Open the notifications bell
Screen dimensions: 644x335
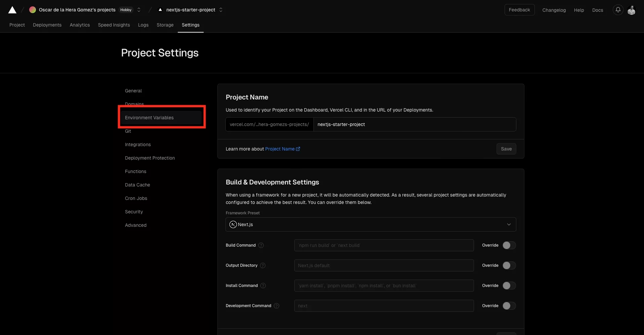618,10
